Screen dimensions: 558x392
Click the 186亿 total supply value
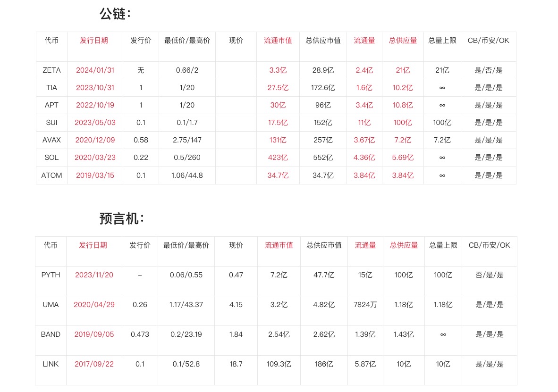[324, 364]
